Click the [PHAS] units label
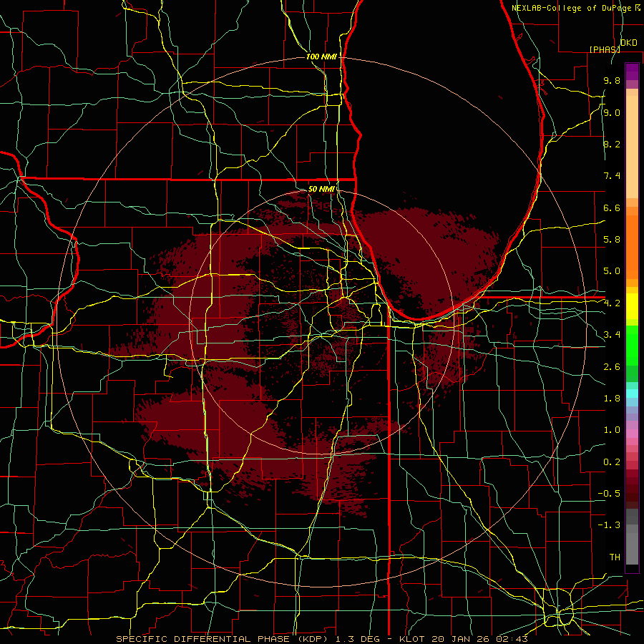 point(605,49)
